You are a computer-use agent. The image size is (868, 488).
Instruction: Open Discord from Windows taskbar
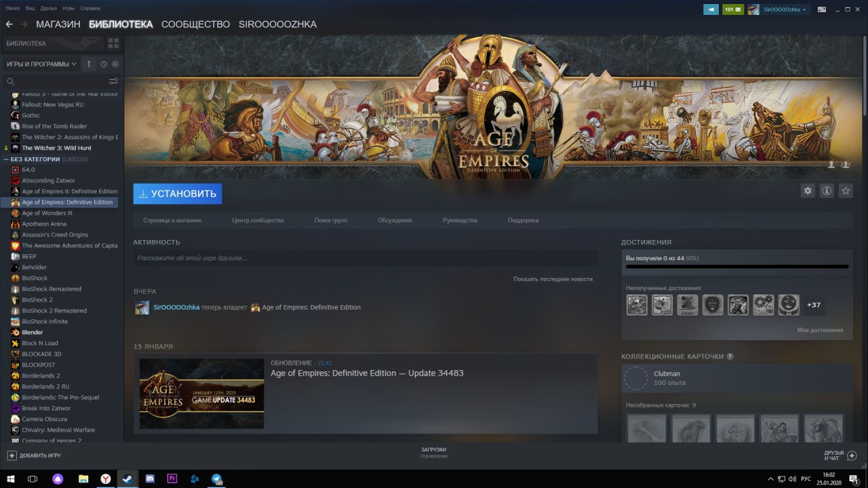(x=150, y=479)
